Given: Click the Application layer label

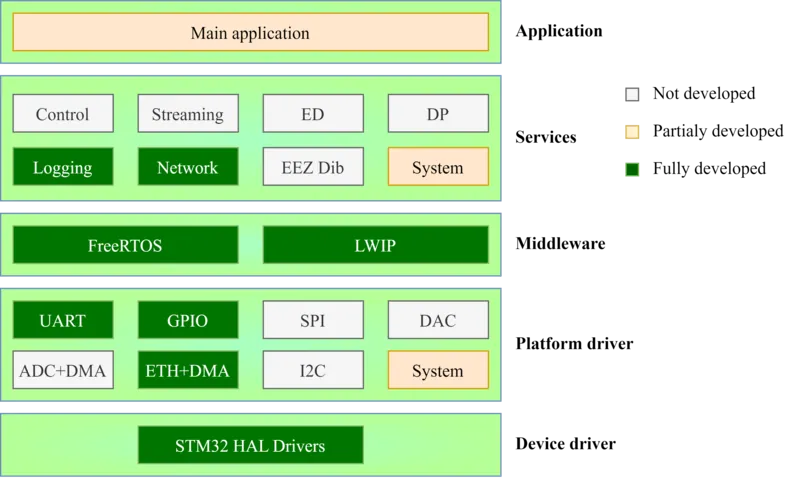Looking at the screenshot, I should tap(559, 31).
